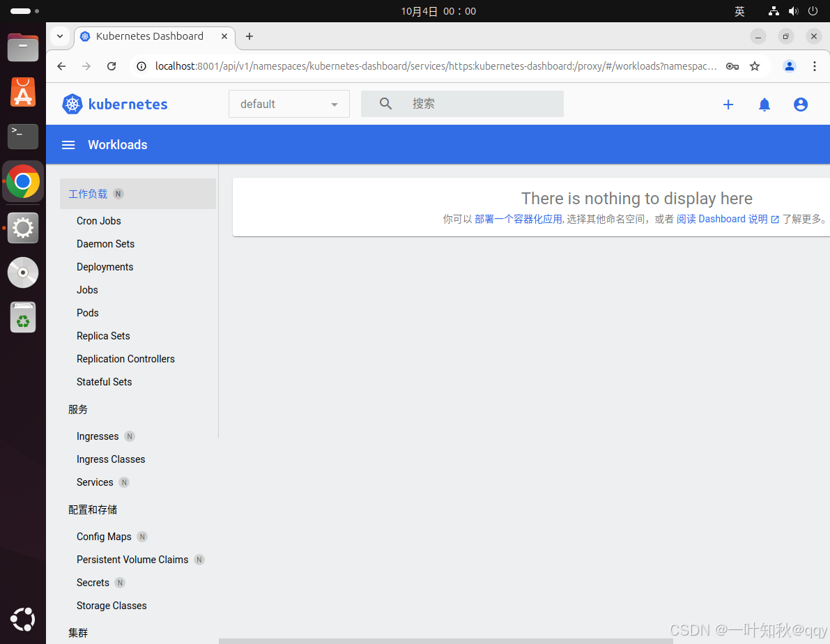Viewport: 830px width, 644px height.
Task: Open the tab search chevron in Chrome
Action: coord(60,36)
